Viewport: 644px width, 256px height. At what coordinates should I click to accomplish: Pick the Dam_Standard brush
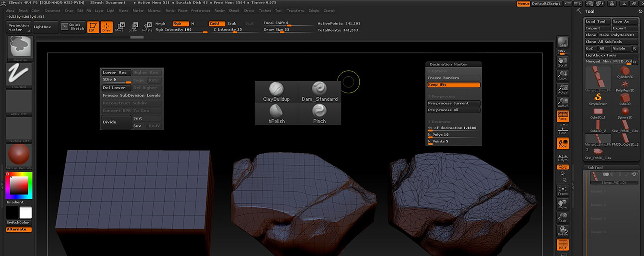click(x=319, y=92)
